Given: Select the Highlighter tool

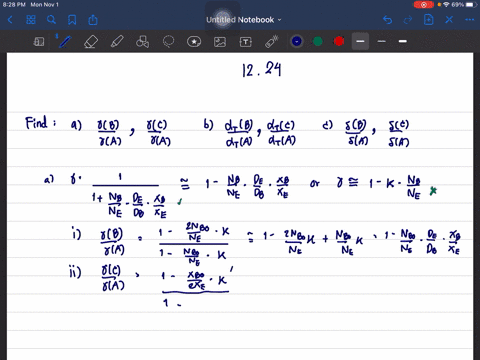Looking at the screenshot, I should pos(117,42).
